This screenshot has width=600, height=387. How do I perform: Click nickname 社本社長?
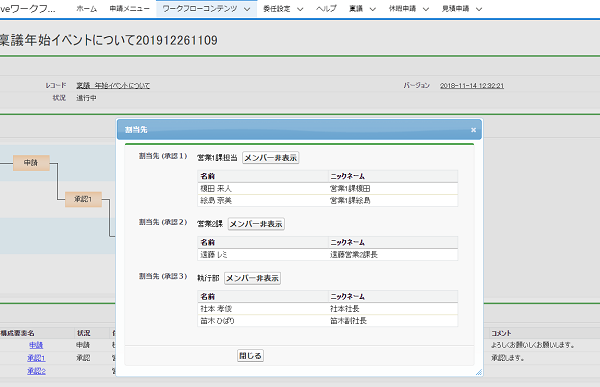point(345,309)
